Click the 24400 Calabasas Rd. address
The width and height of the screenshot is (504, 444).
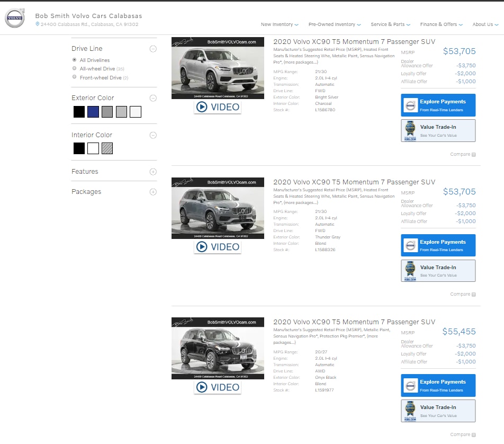click(x=89, y=24)
